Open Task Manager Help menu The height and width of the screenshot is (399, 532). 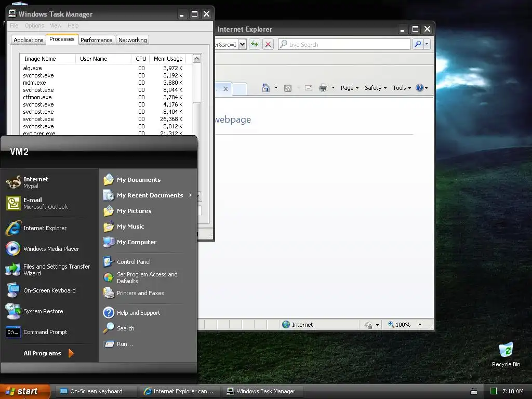[x=73, y=25]
